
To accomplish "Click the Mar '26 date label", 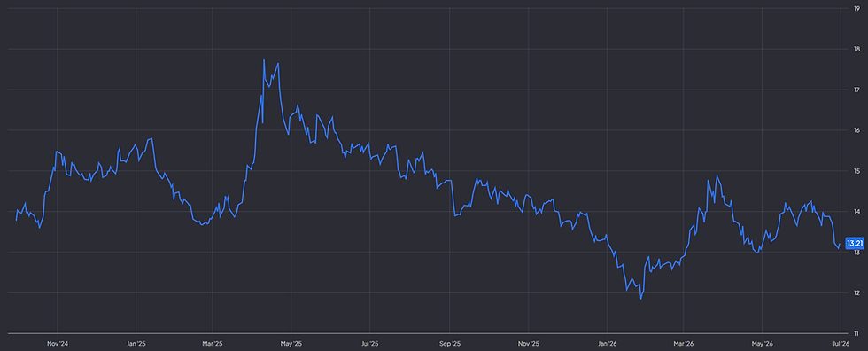I will click(x=684, y=344).
